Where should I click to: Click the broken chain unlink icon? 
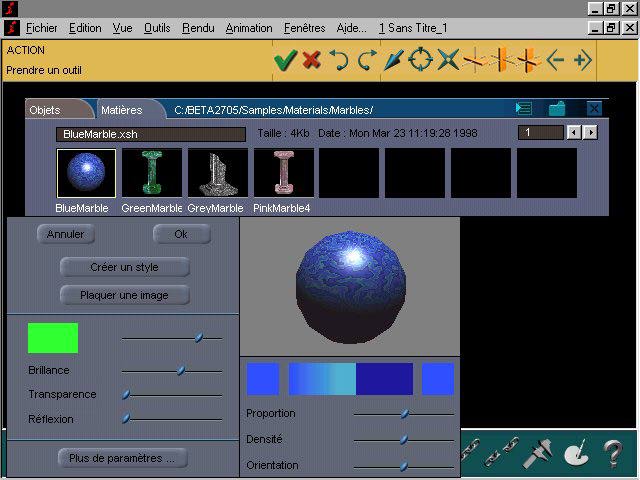pos(501,451)
